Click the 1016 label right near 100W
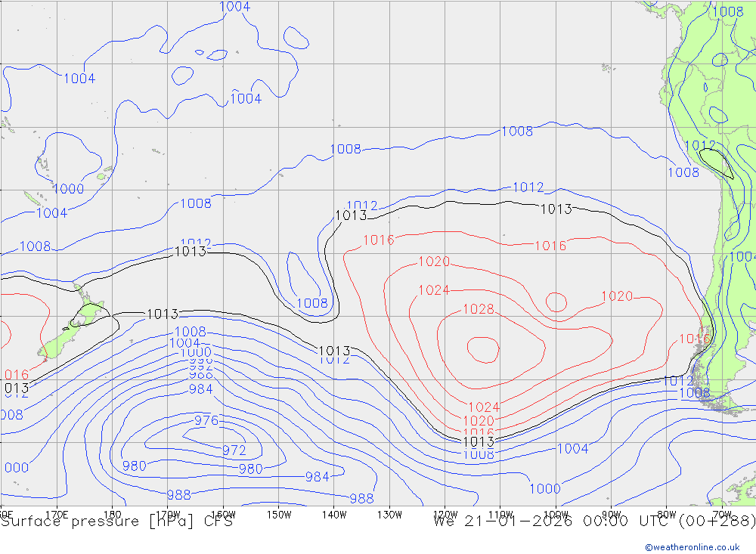756x554 pixels. click(550, 246)
